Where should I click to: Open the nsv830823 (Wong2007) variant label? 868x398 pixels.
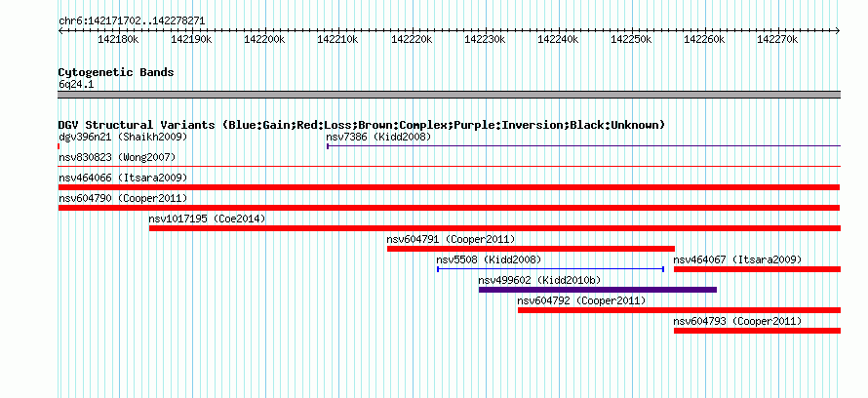[x=117, y=157]
